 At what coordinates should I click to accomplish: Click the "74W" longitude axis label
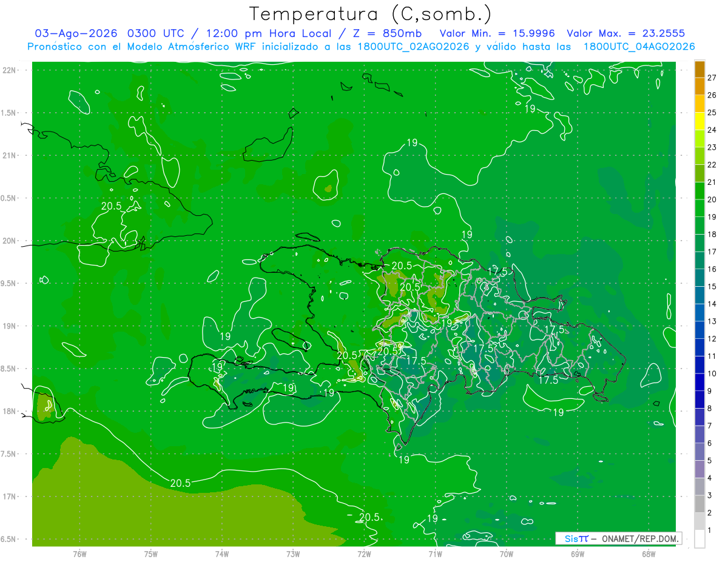click(221, 554)
